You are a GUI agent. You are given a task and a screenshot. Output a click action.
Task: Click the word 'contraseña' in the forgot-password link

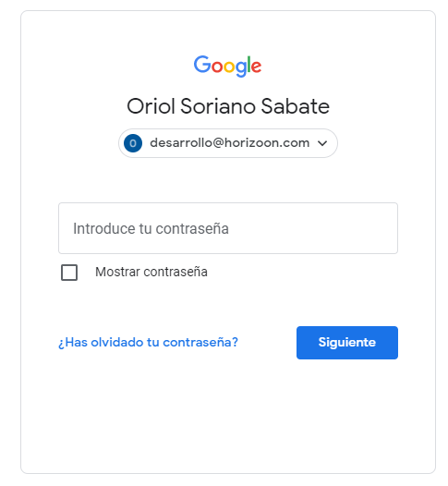click(x=200, y=342)
